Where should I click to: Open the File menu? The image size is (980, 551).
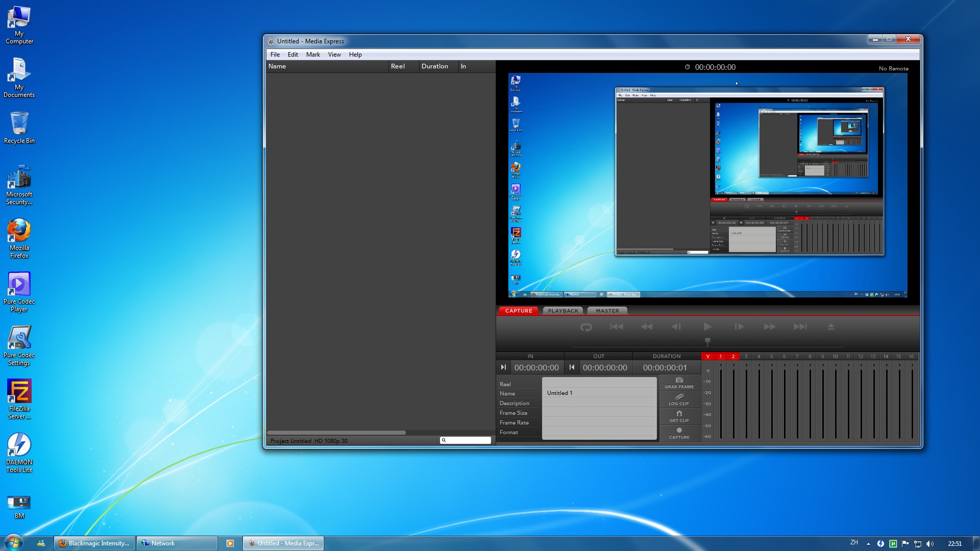[x=275, y=55]
